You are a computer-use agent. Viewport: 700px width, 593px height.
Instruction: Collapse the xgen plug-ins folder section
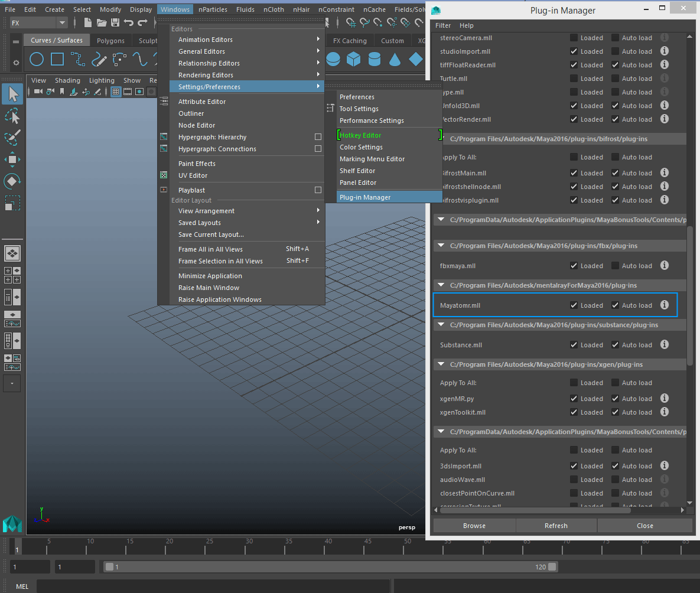coord(441,364)
